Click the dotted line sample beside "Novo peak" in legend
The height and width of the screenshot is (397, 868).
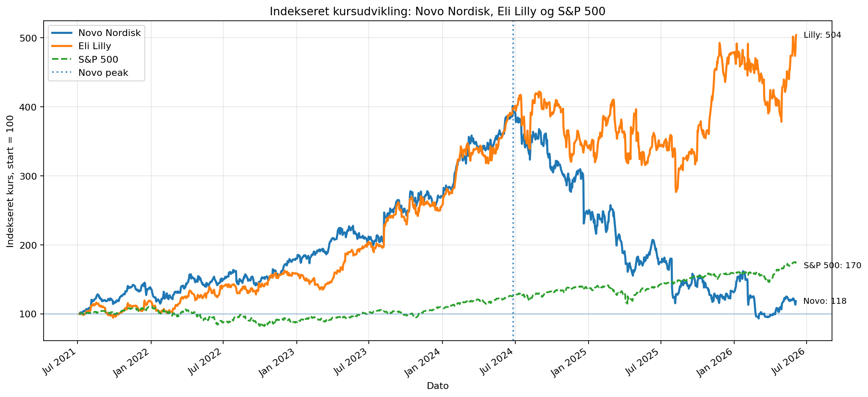tap(62, 73)
